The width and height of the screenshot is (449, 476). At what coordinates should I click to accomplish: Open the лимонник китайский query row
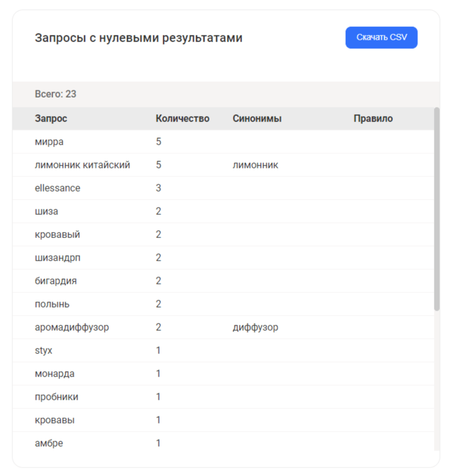(224, 165)
